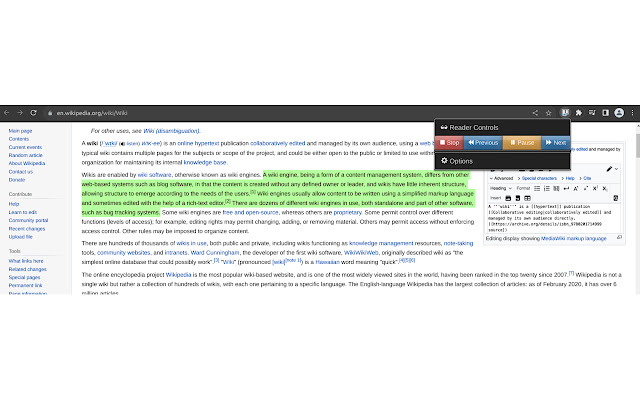Open Recent changes link
Image resolution: width=640 pixels, height=400 pixels.
tap(27, 229)
